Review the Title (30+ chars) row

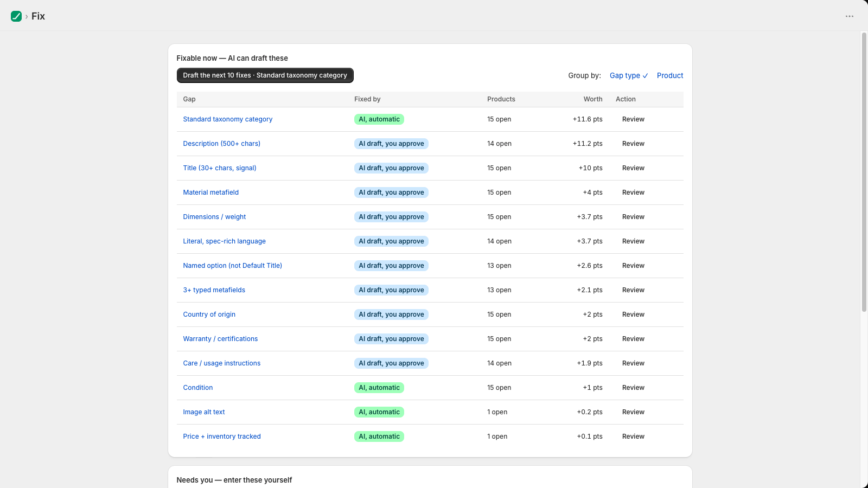click(x=633, y=168)
